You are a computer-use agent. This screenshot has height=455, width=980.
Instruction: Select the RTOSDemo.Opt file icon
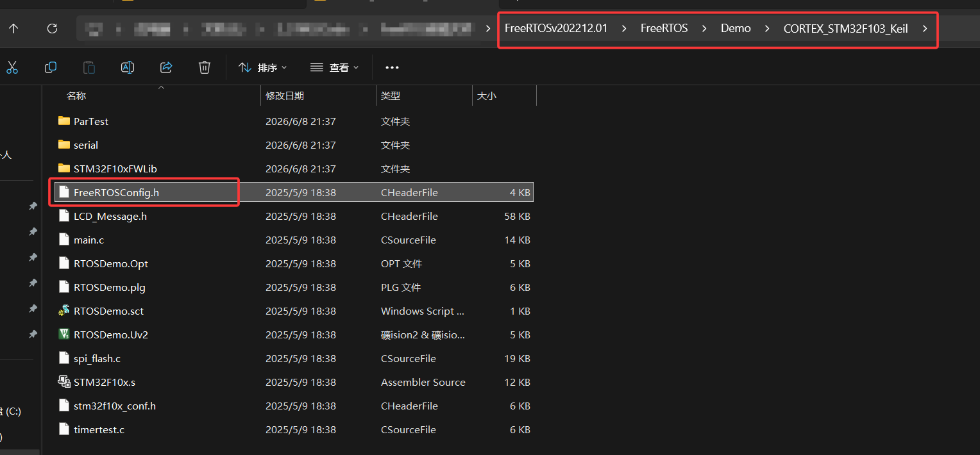click(x=63, y=263)
